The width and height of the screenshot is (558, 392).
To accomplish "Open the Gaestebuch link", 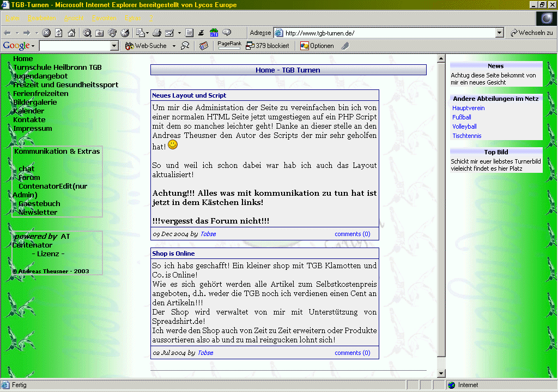I will click(x=39, y=204).
